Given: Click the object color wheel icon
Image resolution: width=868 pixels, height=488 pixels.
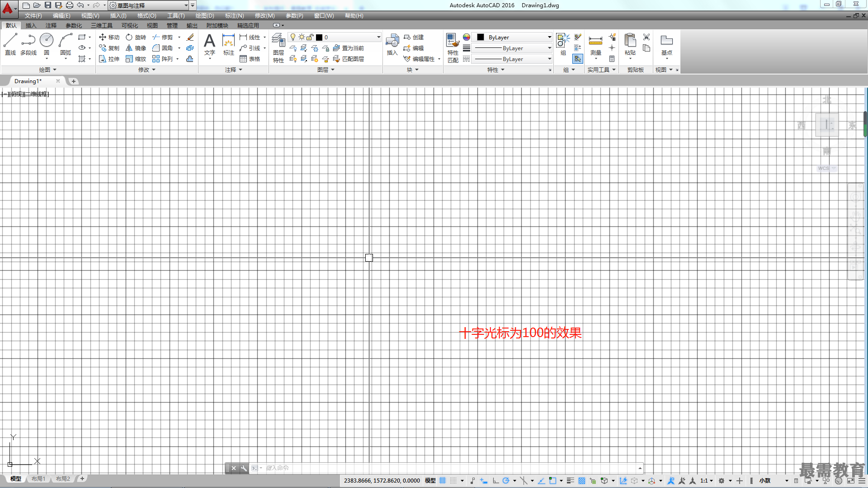Looking at the screenshot, I should (466, 37).
